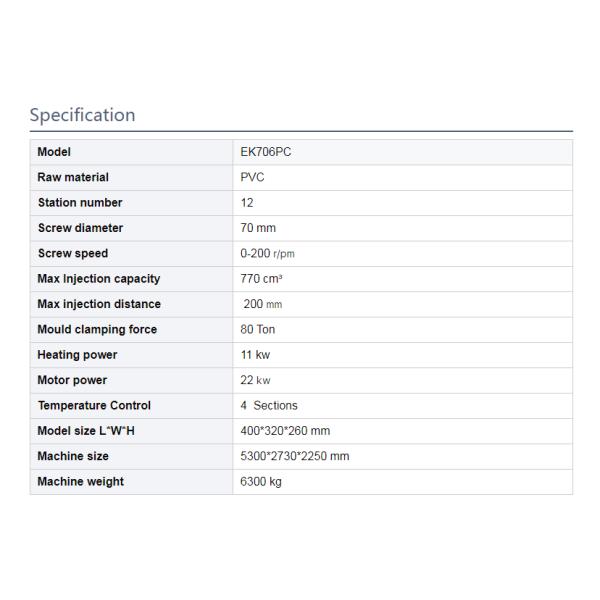Click the Max injection distance label
The height and width of the screenshot is (600, 600).
point(99,304)
